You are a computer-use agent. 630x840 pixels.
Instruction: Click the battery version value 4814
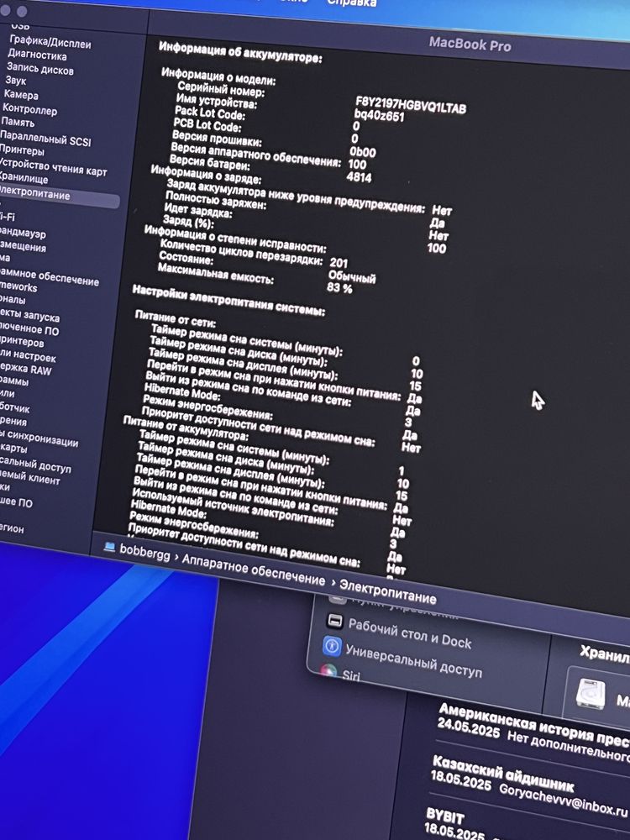click(x=359, y=176)
